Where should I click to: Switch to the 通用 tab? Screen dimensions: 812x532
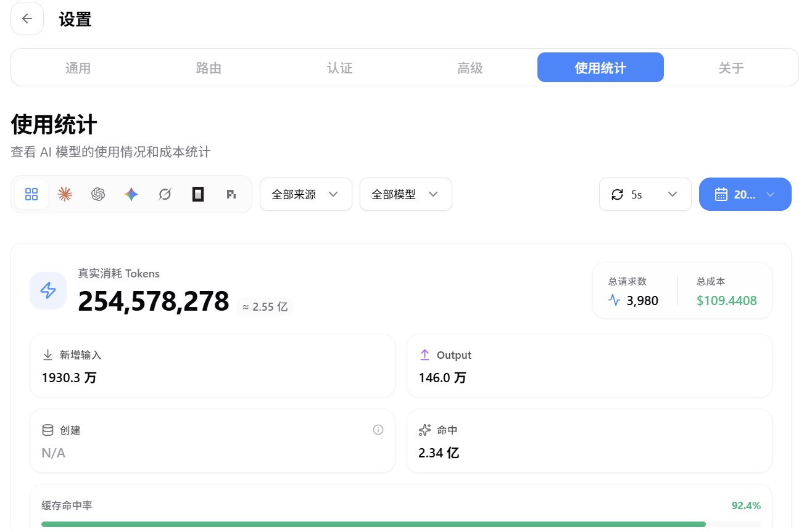(x=78, y=68)
